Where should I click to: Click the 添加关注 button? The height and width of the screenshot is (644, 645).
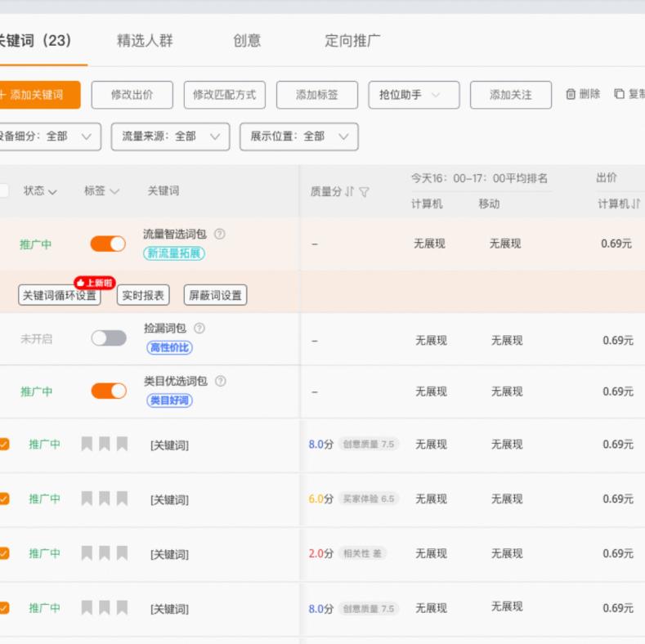tap(511, 95)
